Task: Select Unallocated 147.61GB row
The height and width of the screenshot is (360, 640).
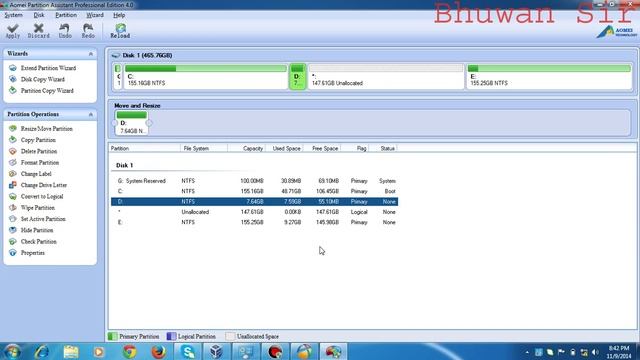Action: 254,212
